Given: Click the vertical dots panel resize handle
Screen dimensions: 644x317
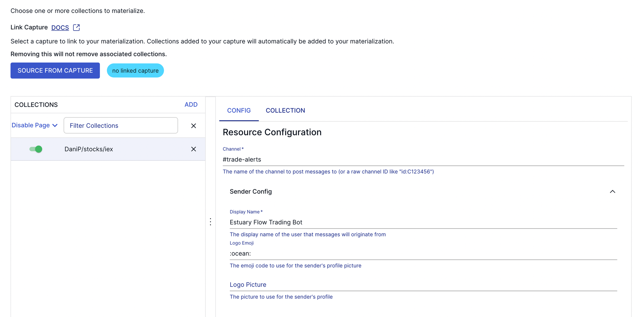Looking at the screenshot, I should pos(210,222).
